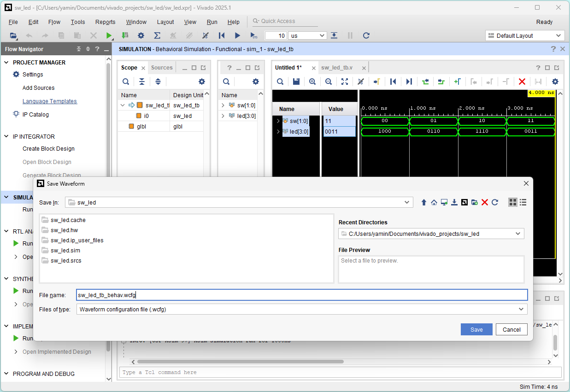The height and width of the screenshot is (392, 570).
Task: Cancel the Save Waveform dialog
Action: 511,329
